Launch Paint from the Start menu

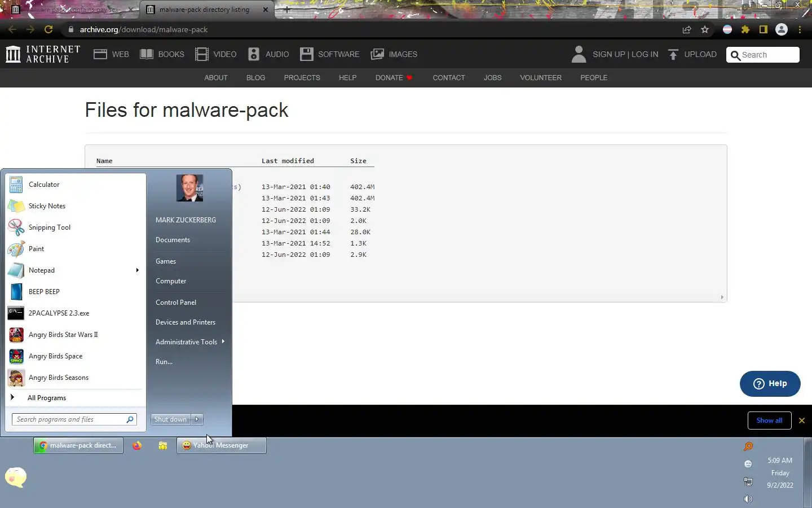[76, 249]
